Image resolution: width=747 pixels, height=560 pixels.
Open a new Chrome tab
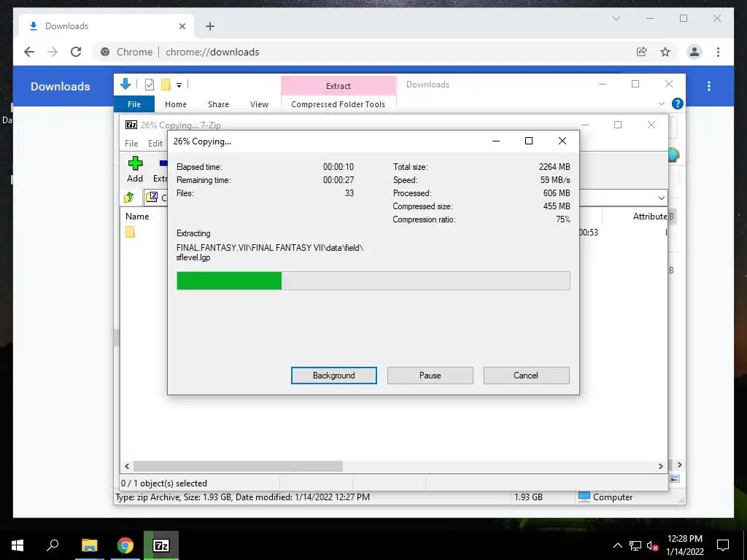210,26
